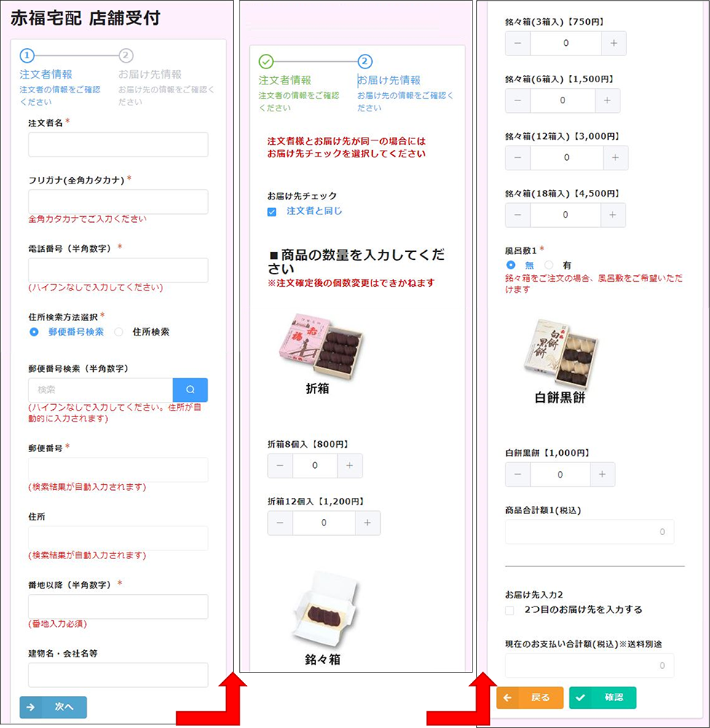
Task: Click the 番地以降 input field
Action: pyautogui.click(x=118, y=606)
